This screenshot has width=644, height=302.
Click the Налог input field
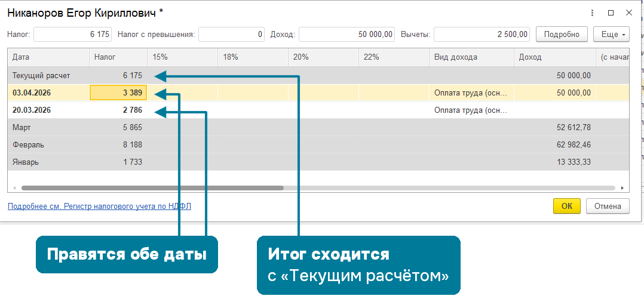point(73,35)
